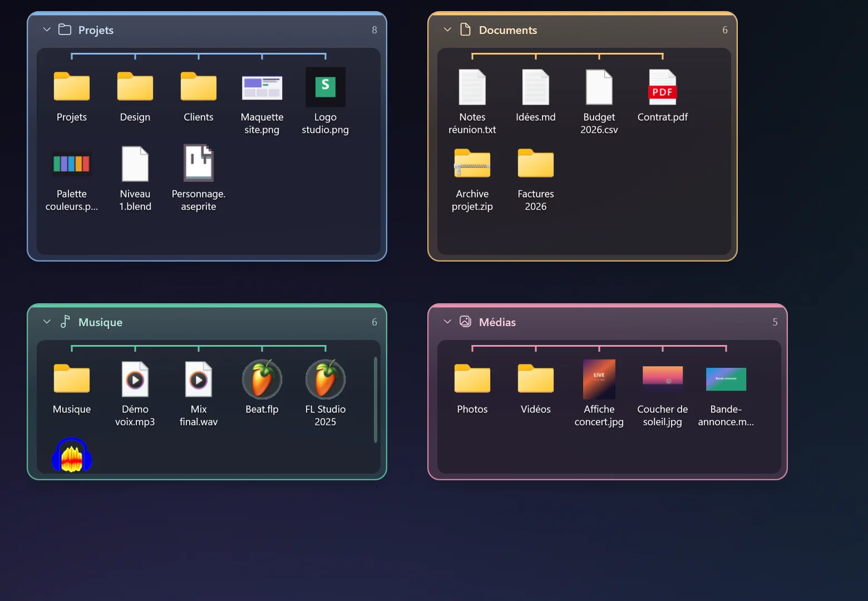Open Beat.flp project
The width and height of the screenshot is (868, 601).
pos(262,379)
